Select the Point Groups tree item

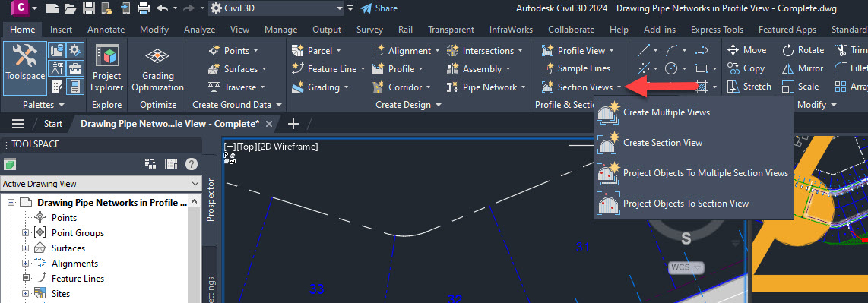[x=77, y=233]
